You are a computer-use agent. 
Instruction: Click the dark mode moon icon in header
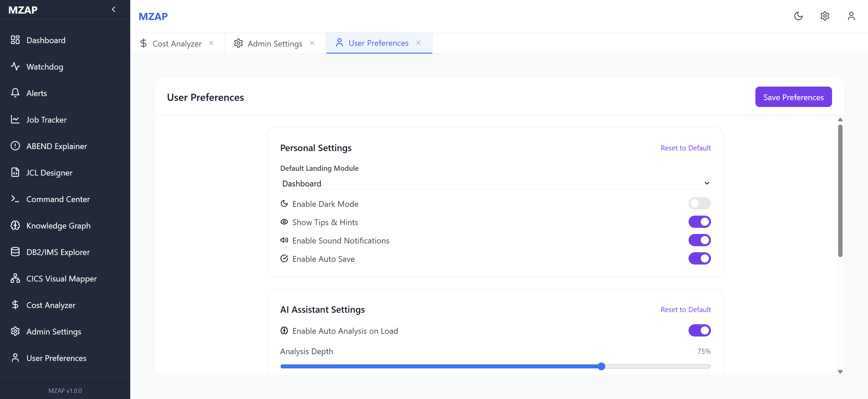click(x=798, y=16)
